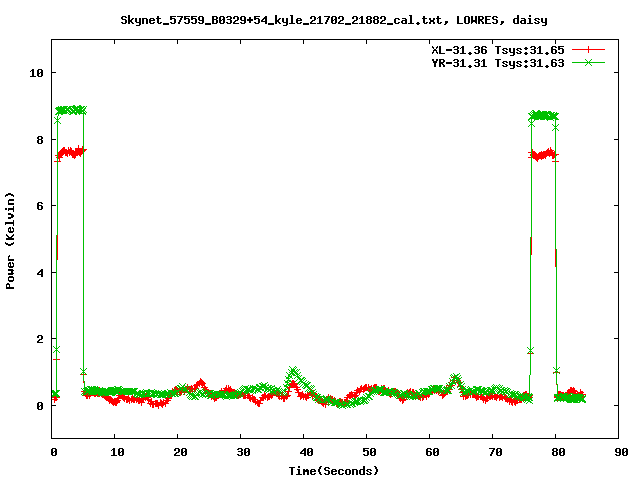Click the plot title with file name Skynet_57559_B0329+54
The height and width of the screenshot is (480, 640).
[x=334, y=20]
